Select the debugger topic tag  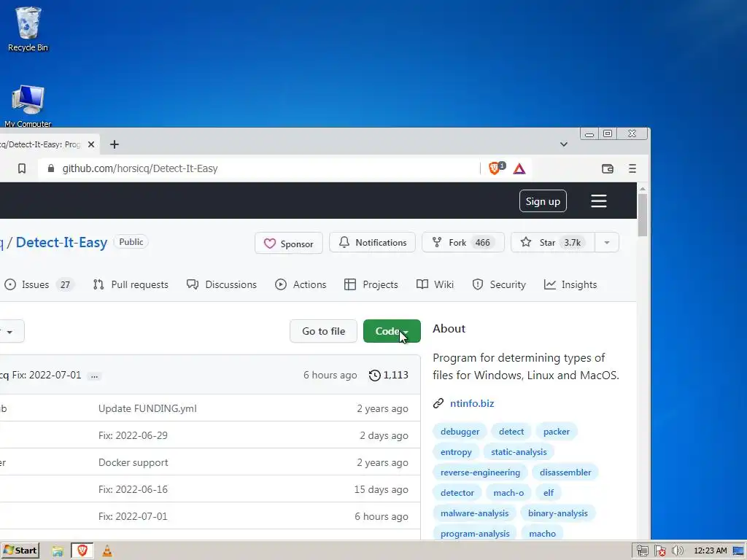click(x=460, y=432)
